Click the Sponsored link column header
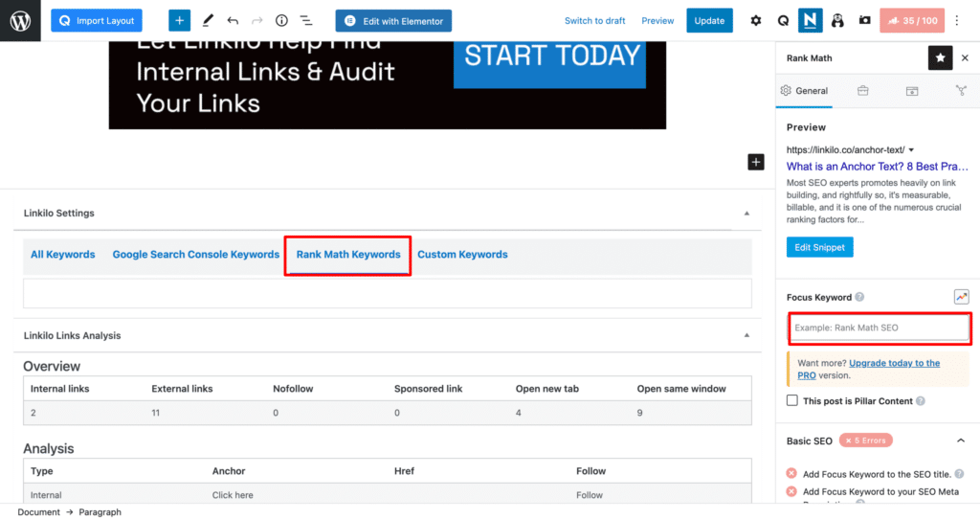 pyautogui.click(x=428, y=389)
